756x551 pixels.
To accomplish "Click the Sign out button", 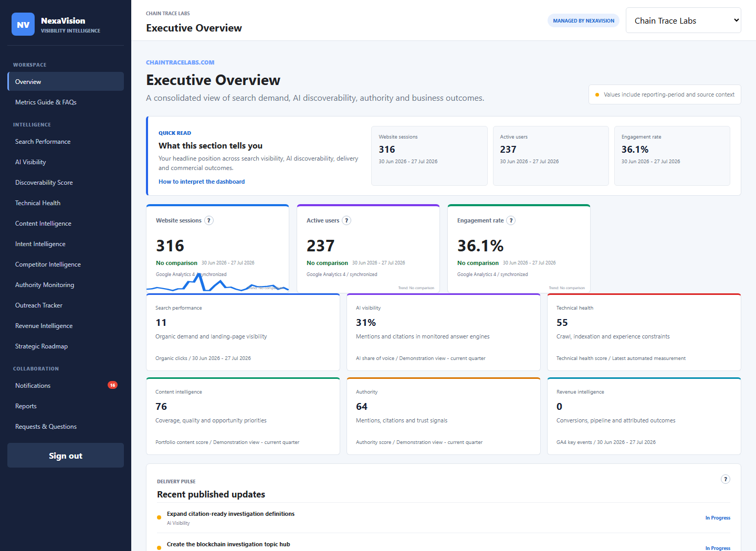I will click(66, 455).
